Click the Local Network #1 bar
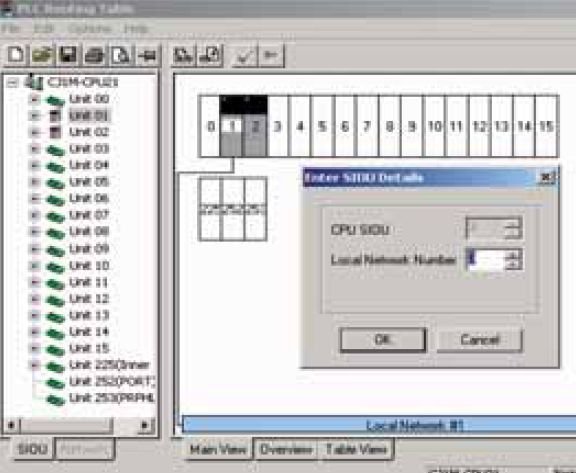 [x=379, y=426]
